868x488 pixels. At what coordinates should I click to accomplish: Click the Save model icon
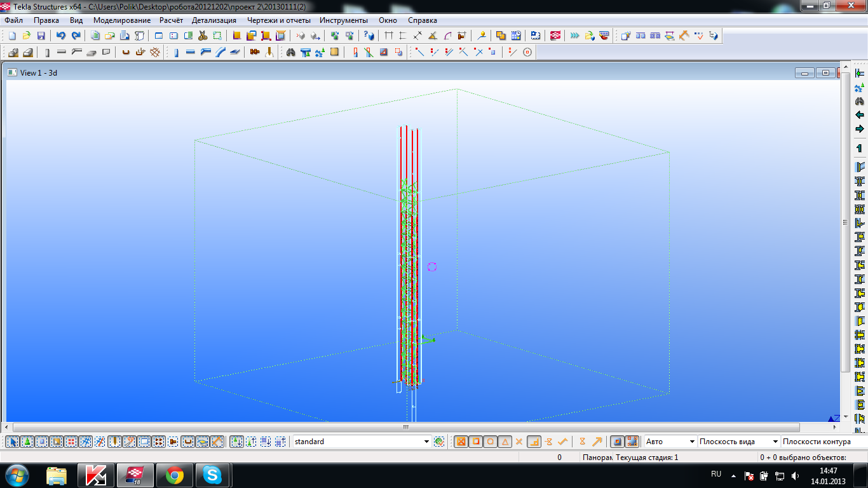click(x=41, y=36)
